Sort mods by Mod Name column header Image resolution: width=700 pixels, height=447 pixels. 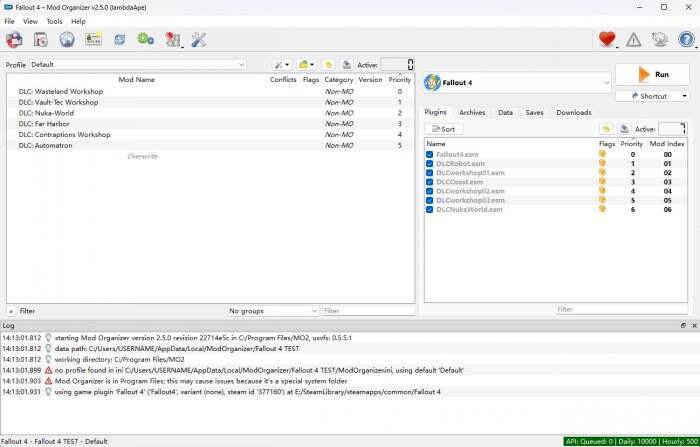[137, 79]
